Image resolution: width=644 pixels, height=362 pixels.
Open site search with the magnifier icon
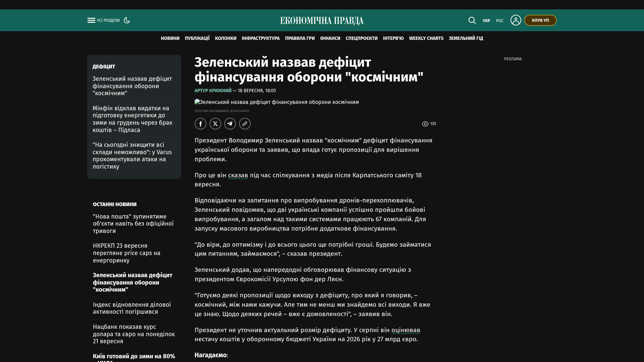coord(472,20)
